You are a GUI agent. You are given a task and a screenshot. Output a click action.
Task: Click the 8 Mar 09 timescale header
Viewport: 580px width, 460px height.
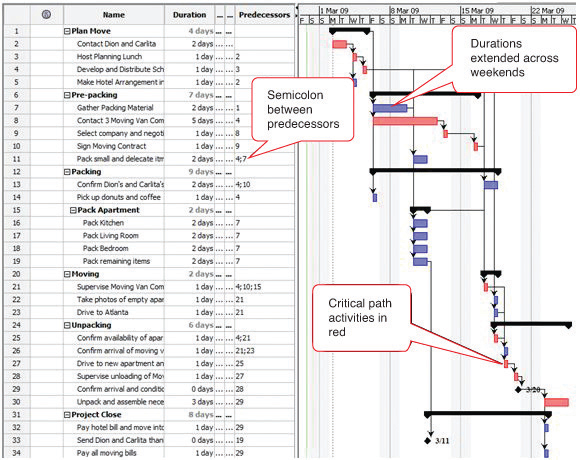[405, 10]
